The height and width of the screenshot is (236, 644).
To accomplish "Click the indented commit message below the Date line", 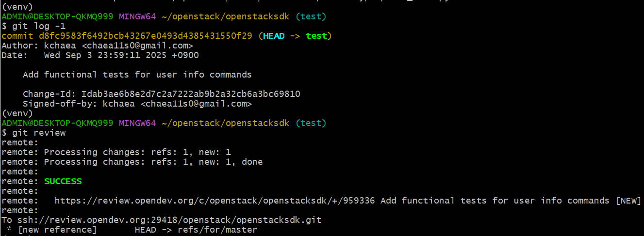I will (137, 75).
